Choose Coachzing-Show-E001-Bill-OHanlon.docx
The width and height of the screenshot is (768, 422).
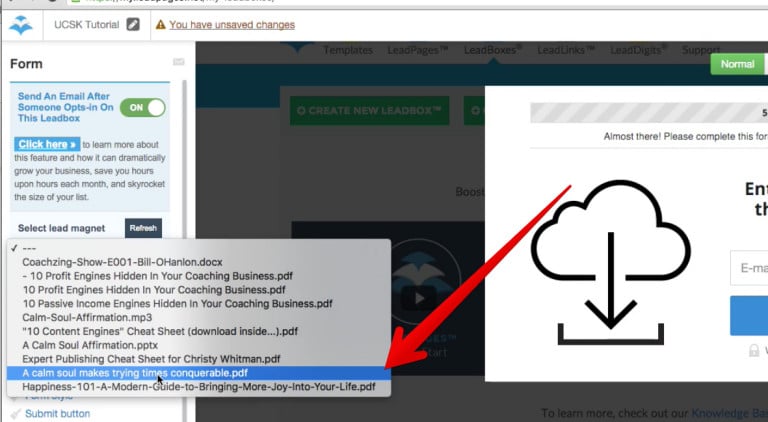click(x=199, y=262)
